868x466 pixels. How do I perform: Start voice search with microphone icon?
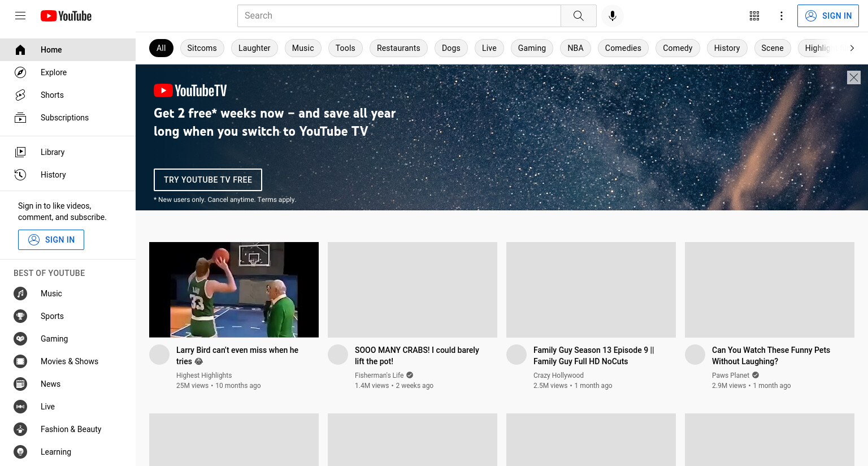[x=613, y=16]
